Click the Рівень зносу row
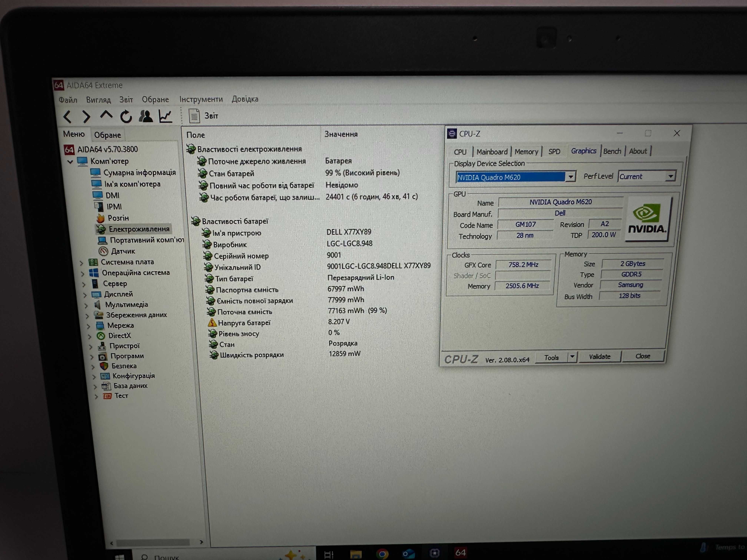The width and height of the screenshot is (747, 560). click(x=274, y=333)
